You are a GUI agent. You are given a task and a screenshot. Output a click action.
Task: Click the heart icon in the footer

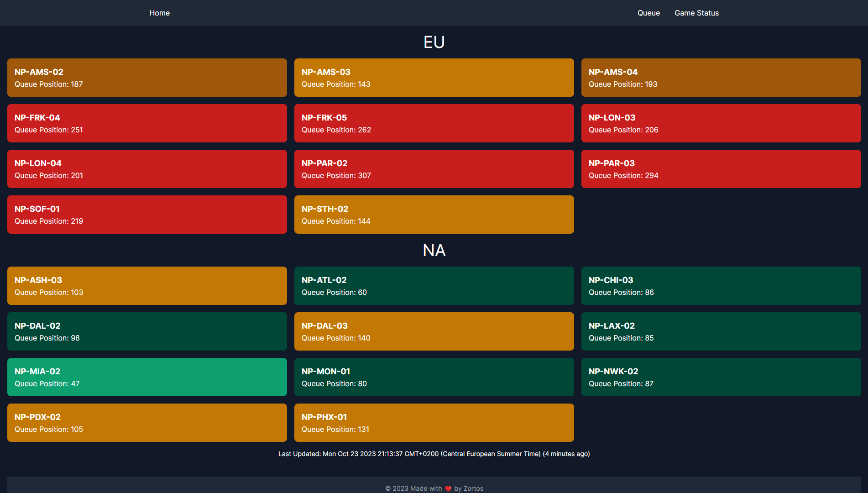(x=448, y=488)
